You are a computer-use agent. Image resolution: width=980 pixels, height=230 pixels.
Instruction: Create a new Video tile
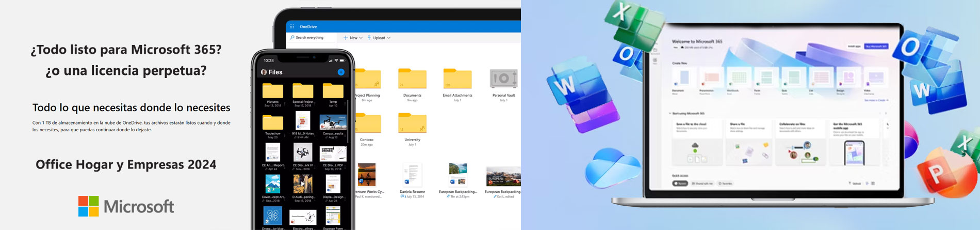(876, 78)
